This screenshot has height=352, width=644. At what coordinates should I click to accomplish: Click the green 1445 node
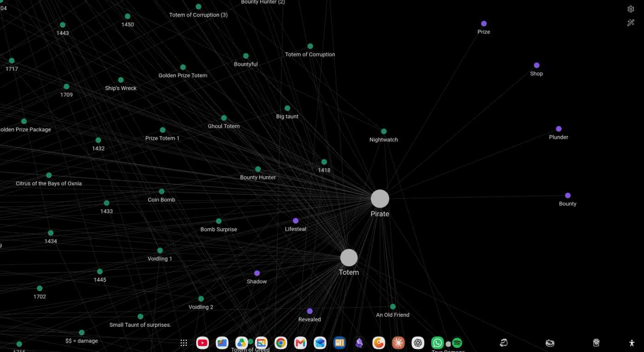[100, 272]
